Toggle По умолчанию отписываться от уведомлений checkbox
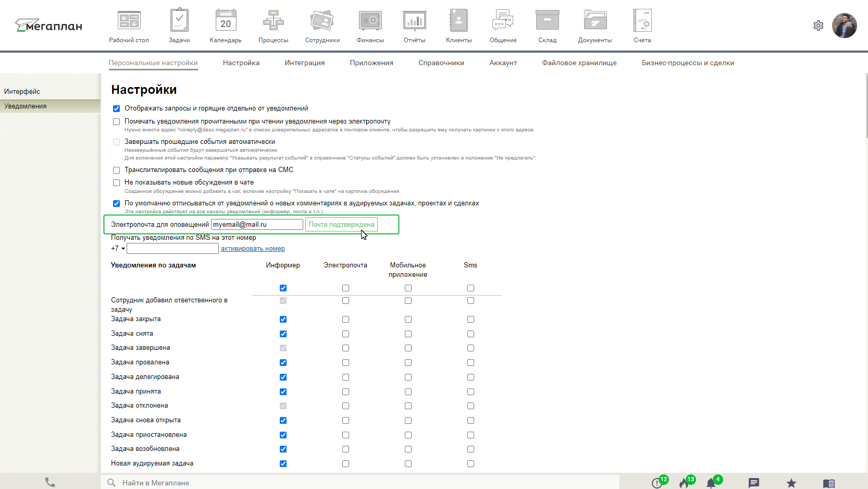 pyautogui.click(x=117, y=203)
